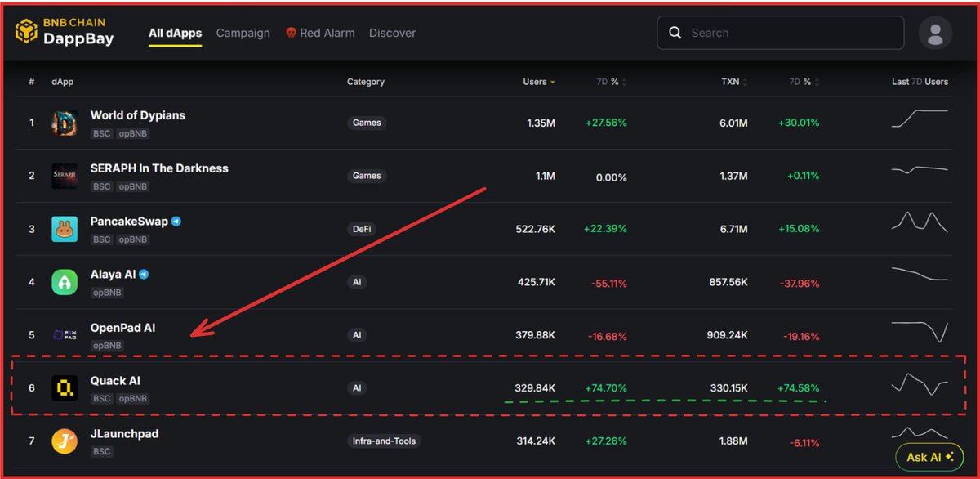The image size is (980, 479).
Task: Open SERAPH In The Darkness app icon
Action: coord(65,177)
